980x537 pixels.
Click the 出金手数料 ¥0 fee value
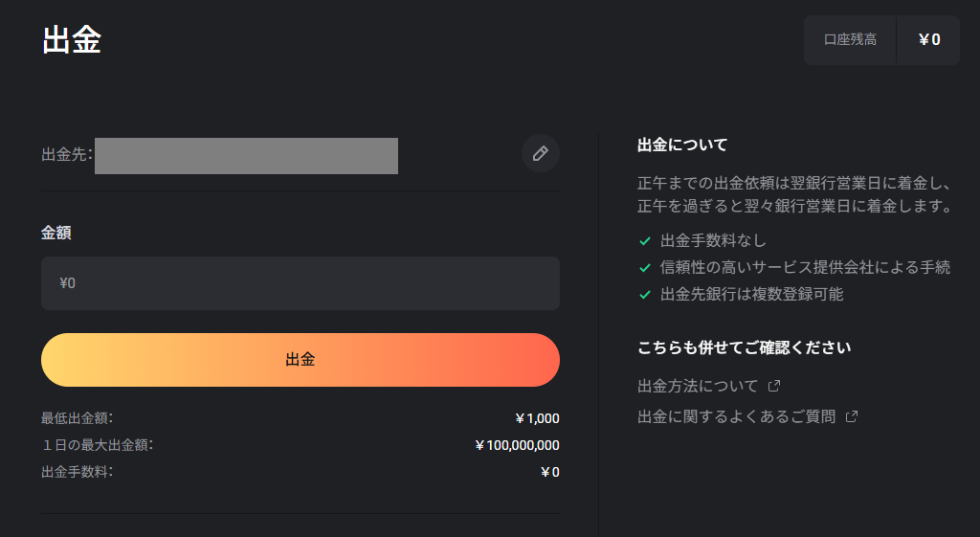[550, 472]
